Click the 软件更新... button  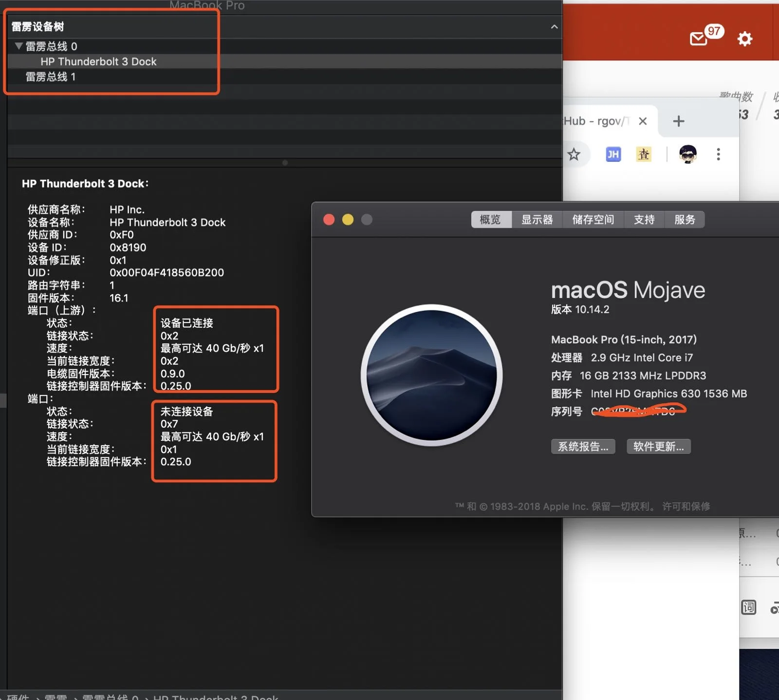658,447
